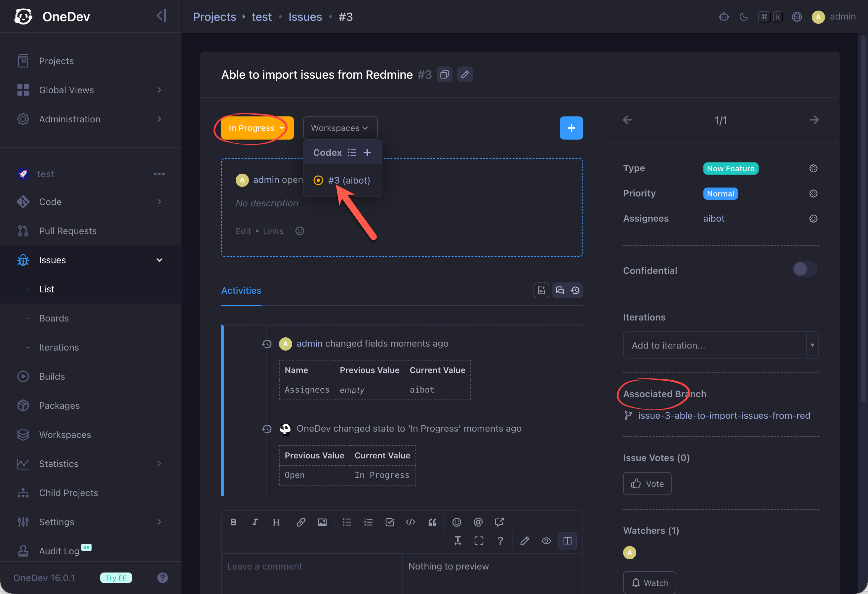Toggle showing work log activities icon
This screenshot has height=594, width=868.
point(541,290)
